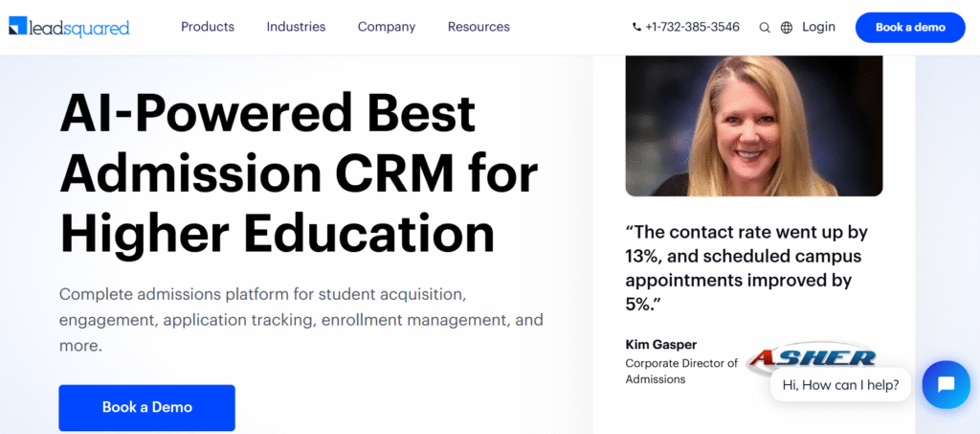Click the Kim Gasper name text

[x=661, y=343]
